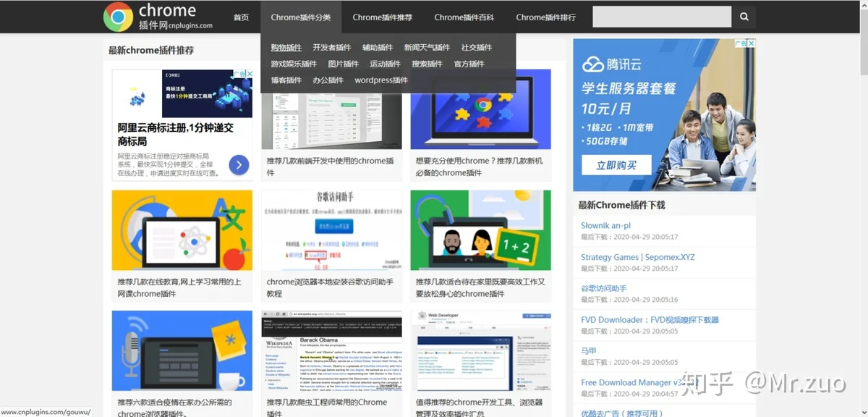The image size is (868, 417).
Task: Click the blue arrow in Aliyun ad
Action: coord(239,166)
